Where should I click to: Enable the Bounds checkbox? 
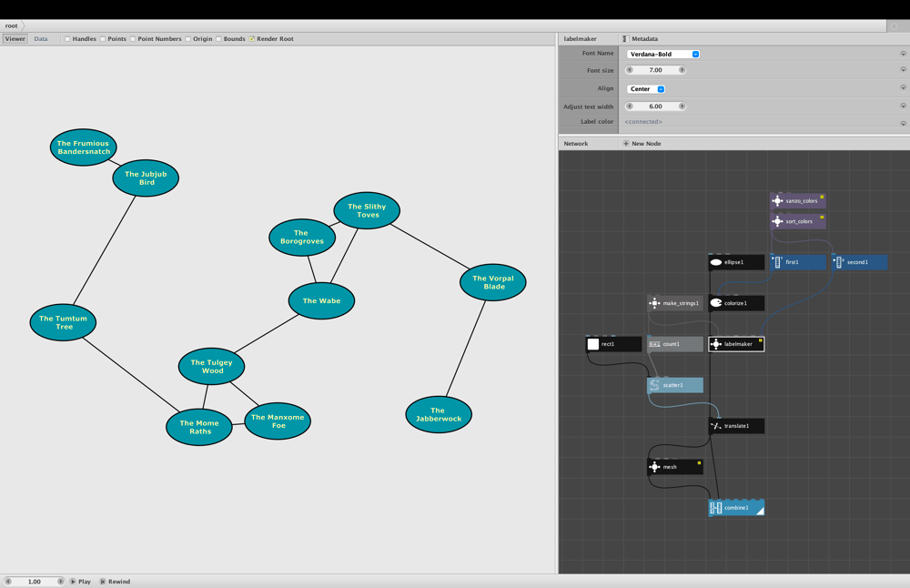click(x=218, y=39)
